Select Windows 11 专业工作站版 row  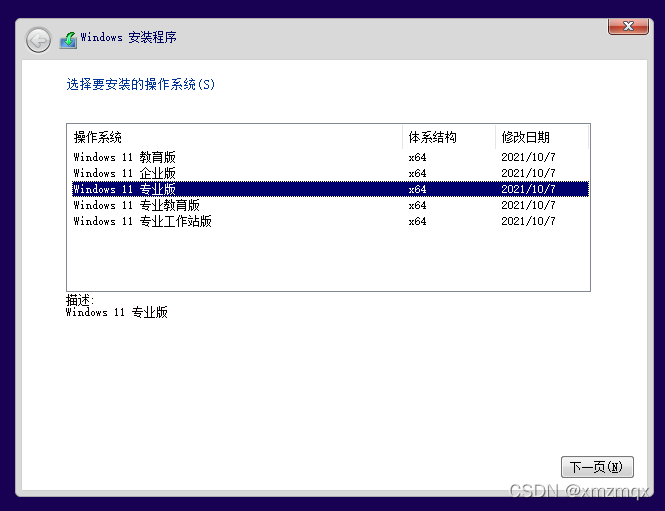tap(330, 221)
